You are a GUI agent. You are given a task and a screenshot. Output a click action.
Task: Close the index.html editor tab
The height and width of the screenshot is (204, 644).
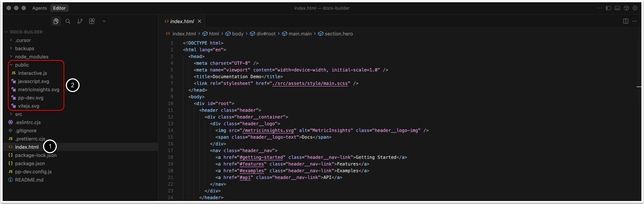200,21
